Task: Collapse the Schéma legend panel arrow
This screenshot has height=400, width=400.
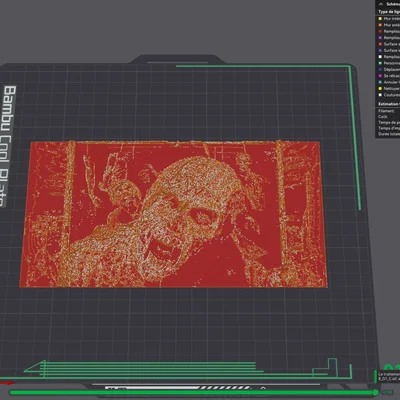Action: click(381, 4)
